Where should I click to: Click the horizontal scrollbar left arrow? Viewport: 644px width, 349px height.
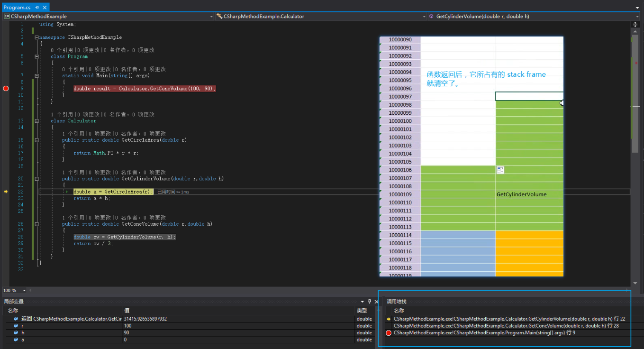click(31, 290)
